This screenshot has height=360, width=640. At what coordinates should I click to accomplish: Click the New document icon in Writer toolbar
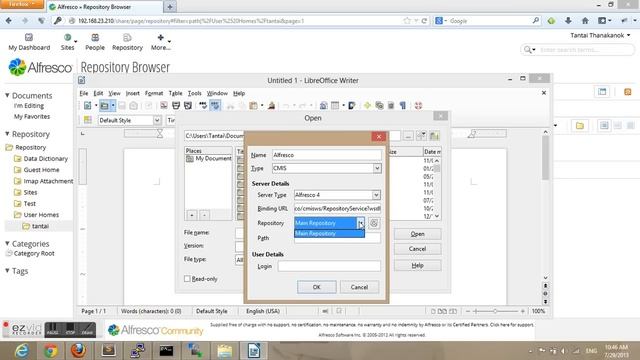pyautogui.click(x=88, y=106)
